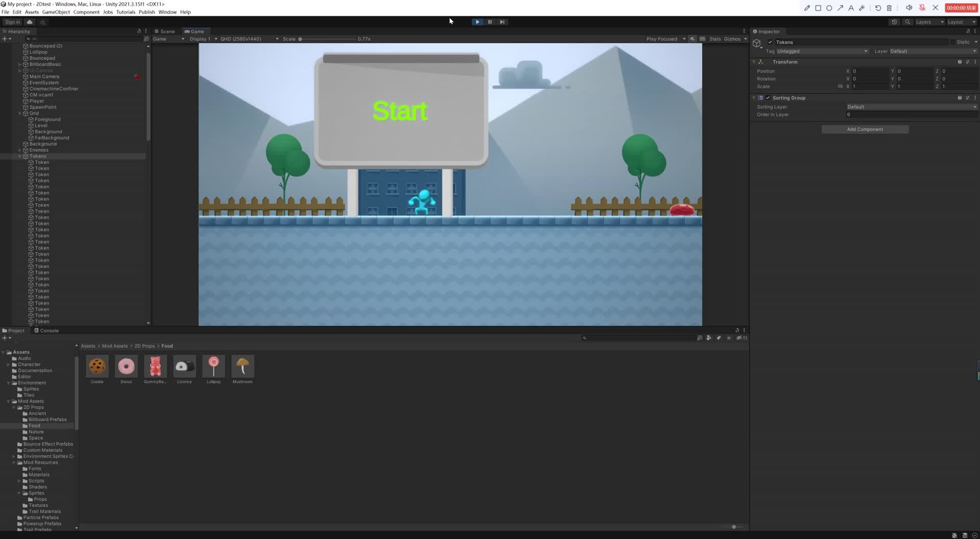Disable the Sorting Group component checkbox

click(x=768, y=97)
